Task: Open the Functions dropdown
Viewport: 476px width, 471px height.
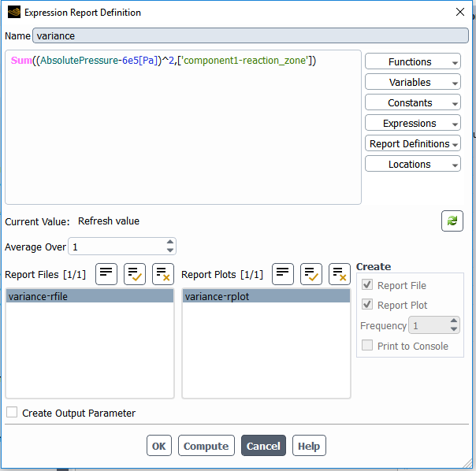Action: (x=413, y=61)
